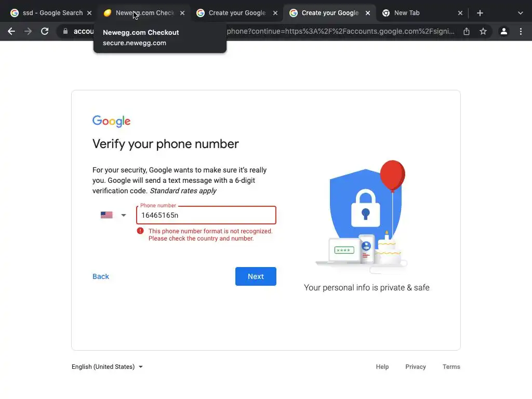
Task: Reload the page with refresh icon
Action: coord(45,31)
